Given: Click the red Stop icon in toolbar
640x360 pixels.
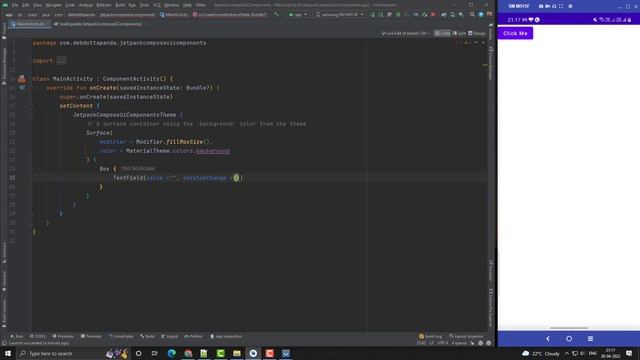Looking at the screenshot, I should coord(433,14).
